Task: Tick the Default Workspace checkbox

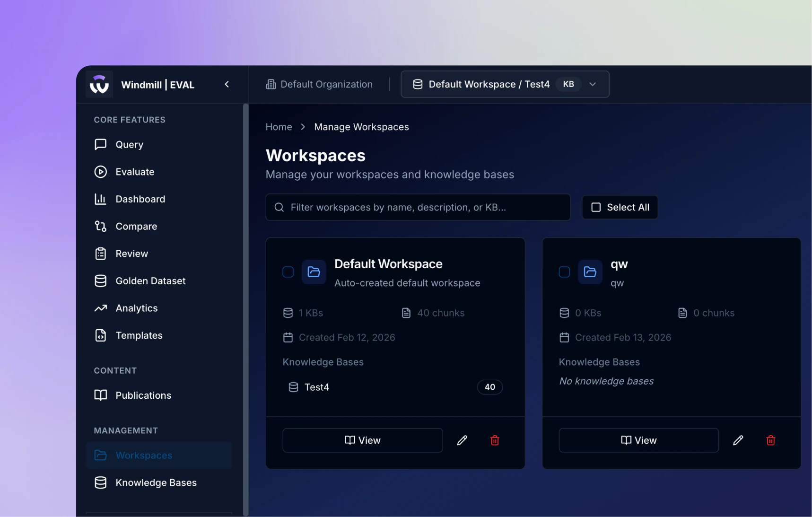Action: [288, 272]
